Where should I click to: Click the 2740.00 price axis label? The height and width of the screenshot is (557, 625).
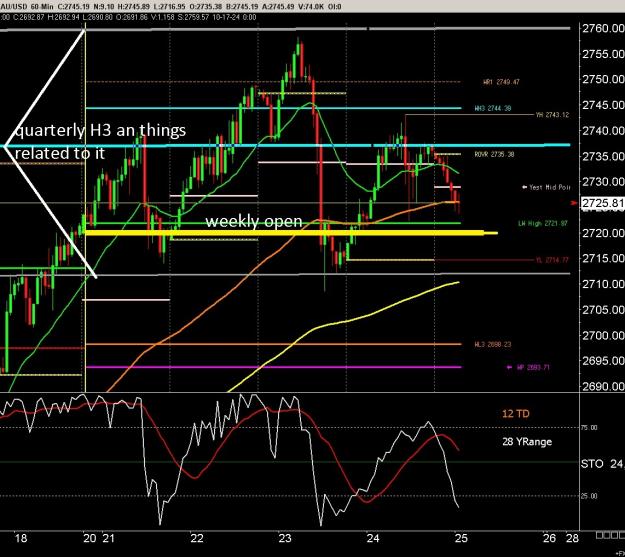(x=603, y=130)
